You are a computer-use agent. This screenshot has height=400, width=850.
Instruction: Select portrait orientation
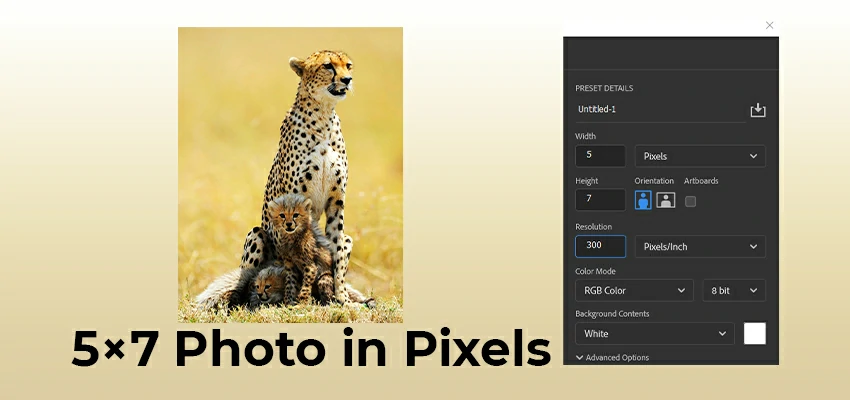[643, 200]
